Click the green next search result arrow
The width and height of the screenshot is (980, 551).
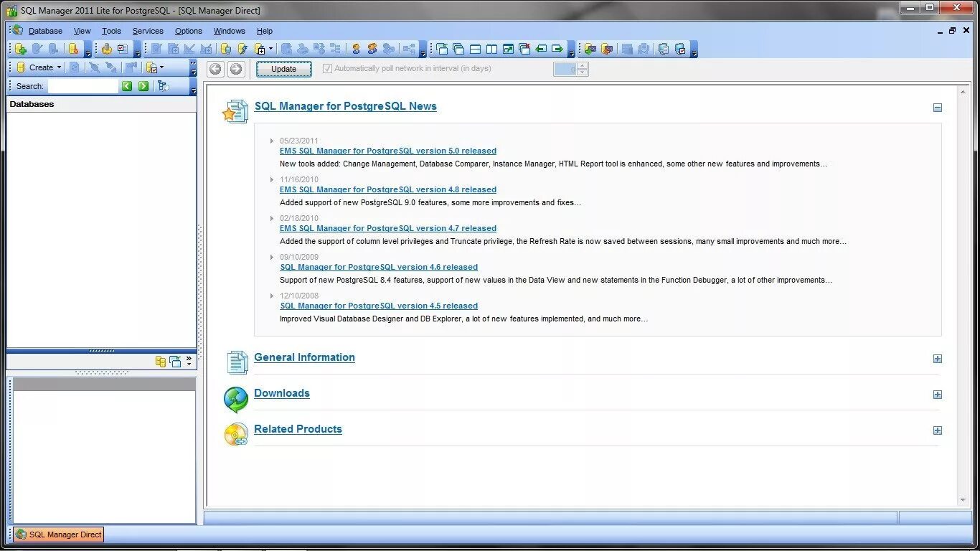click(143, 86)
